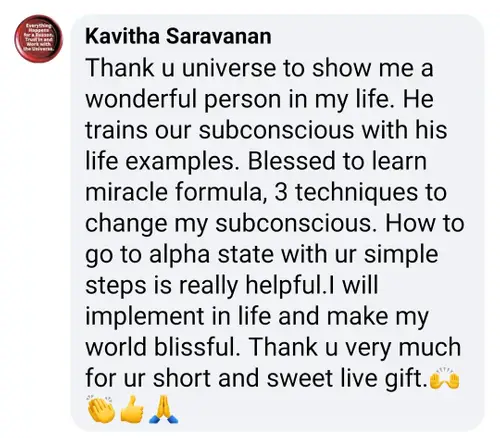Click the number '3' before 'techniques'
This screenshot has width=500, height=438.
tap(281, 192)
